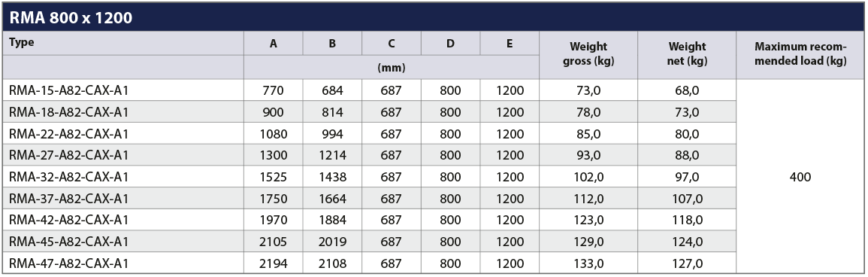Click net weight 118,0
Image resolution: width=868 pixels, height=277 pixels.
point(687,221)
